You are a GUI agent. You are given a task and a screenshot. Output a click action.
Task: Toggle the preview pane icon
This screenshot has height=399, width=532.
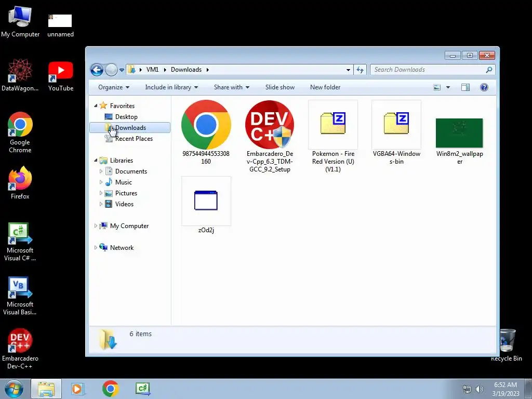point(465,87)
